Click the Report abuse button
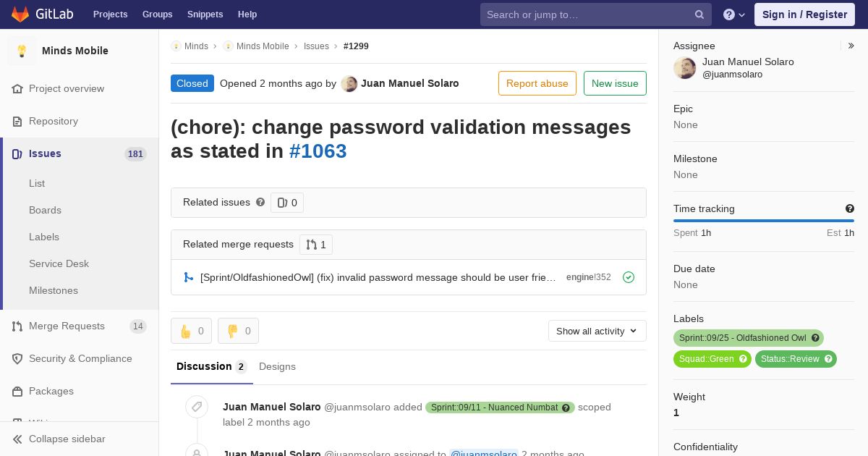The height and width of the screenshot is (456, 868). click(537, 83)
